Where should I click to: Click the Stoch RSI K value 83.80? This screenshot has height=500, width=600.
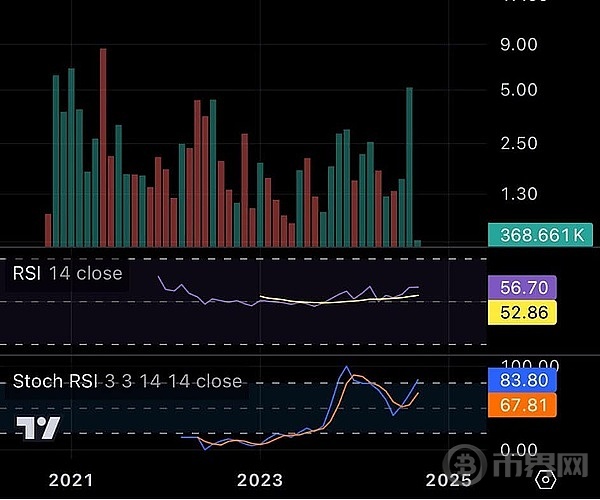click(x=522, y=380)
